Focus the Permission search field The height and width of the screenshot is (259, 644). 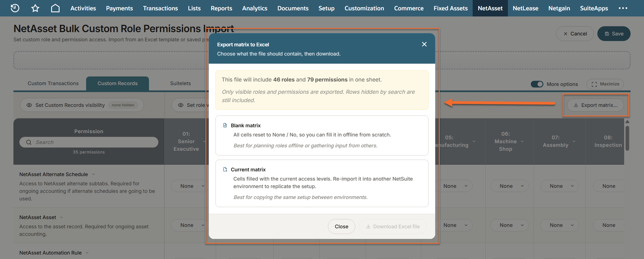(89, 142)
